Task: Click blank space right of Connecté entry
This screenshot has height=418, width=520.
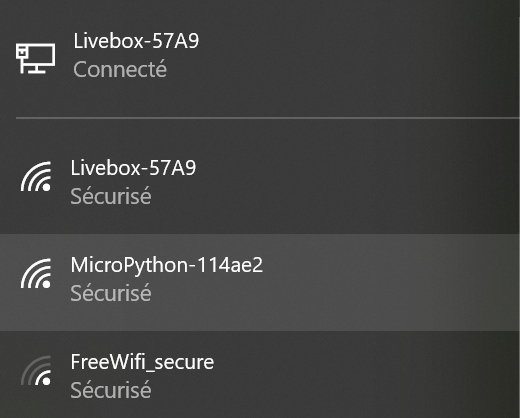Action: [x=343, y=69]
